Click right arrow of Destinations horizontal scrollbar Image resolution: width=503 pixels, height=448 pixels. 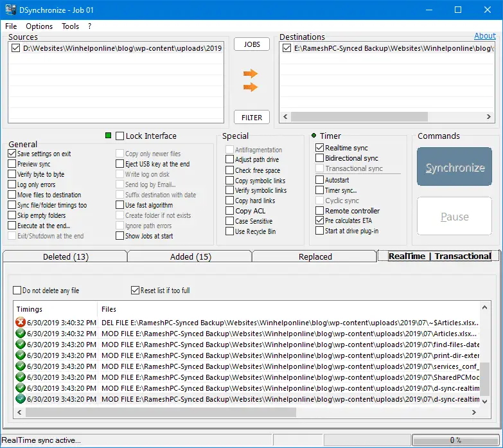pos(489,116)
